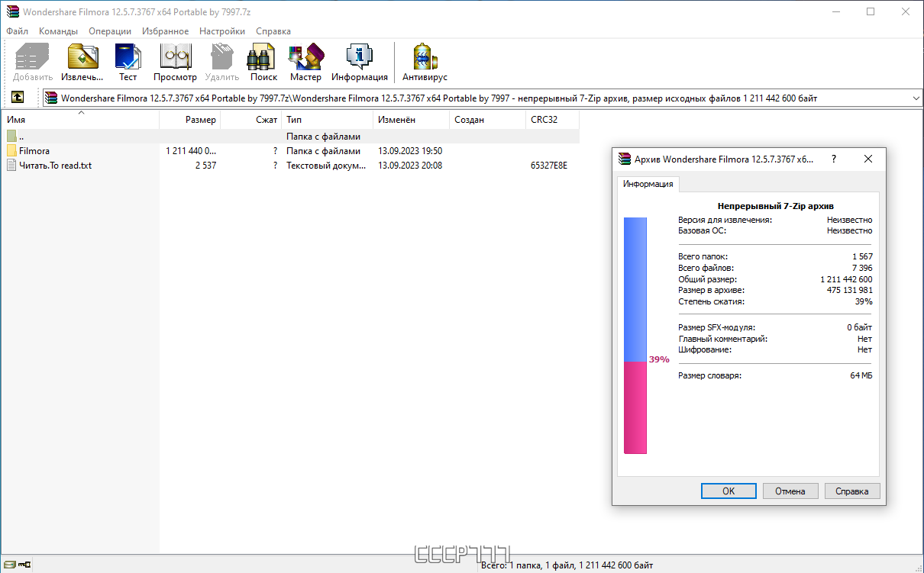This screenshot has height=573, width=924.
Task: Sort by the Создан column header
Action: click(x=488, y=120)
